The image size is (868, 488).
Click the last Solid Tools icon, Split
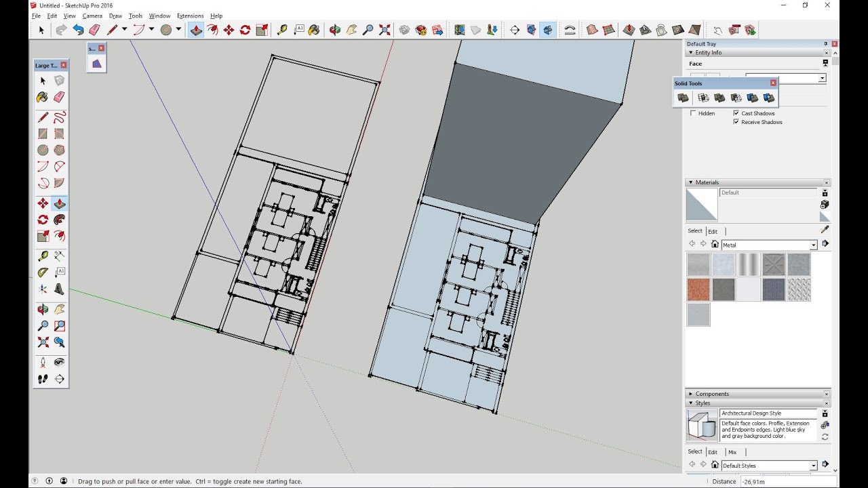(768, 98)
